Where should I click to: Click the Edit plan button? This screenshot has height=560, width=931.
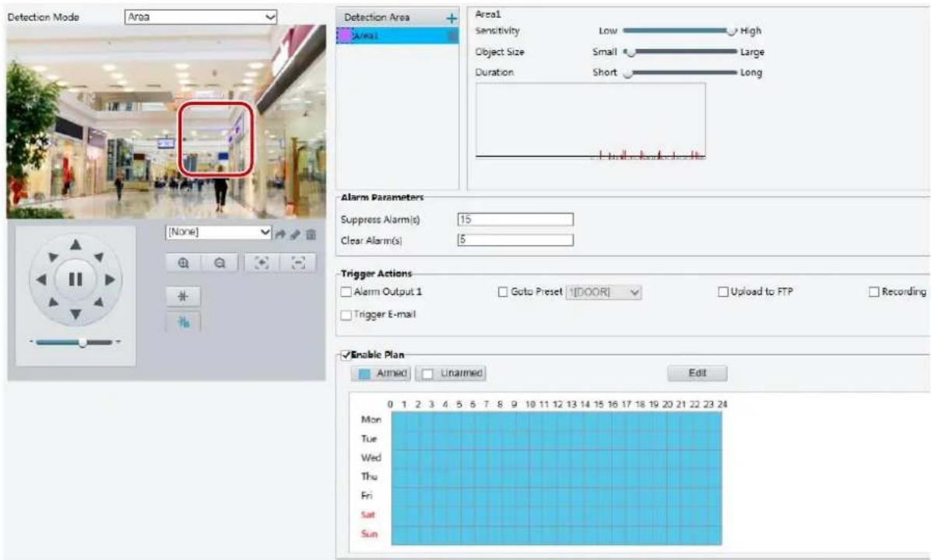click(x=697, y=373)
